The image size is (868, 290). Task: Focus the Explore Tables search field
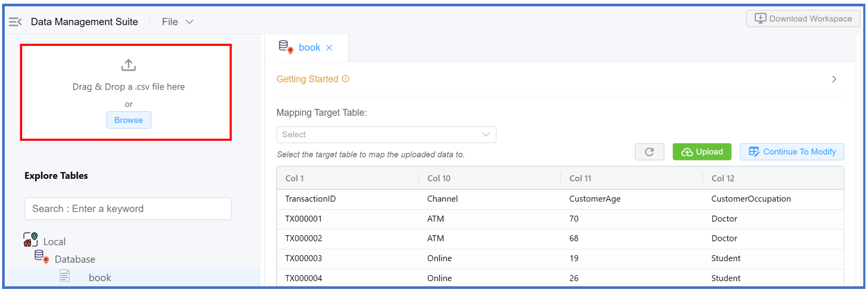click(128, 209)
